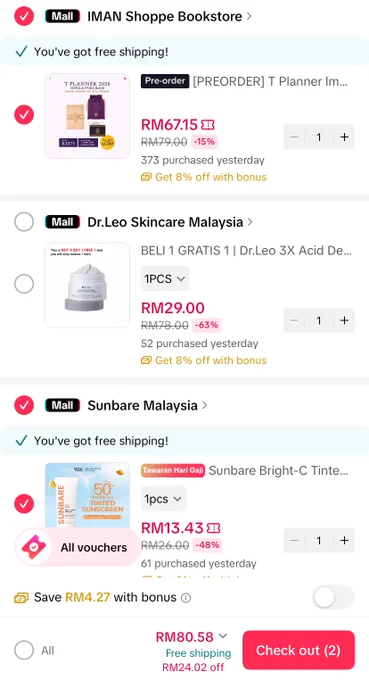369x680 pixels.
Task: Open the 1pcs variant dropdown for Sunbare
Action: tap(163, 499)
